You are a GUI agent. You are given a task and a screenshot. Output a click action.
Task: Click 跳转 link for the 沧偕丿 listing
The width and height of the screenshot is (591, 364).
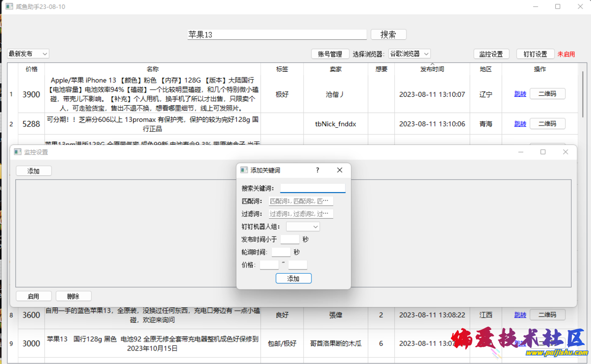(x=520, y=94)
